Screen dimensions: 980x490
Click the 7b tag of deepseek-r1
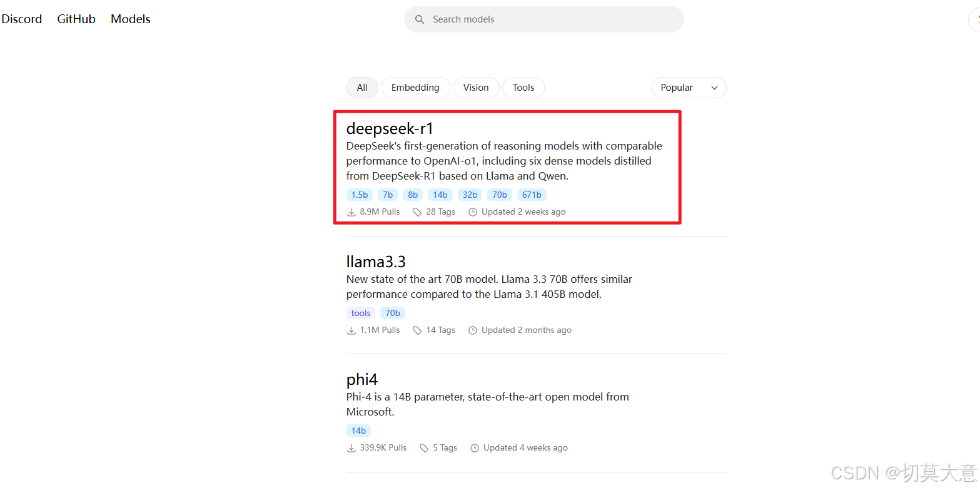(x=388, y=195)
